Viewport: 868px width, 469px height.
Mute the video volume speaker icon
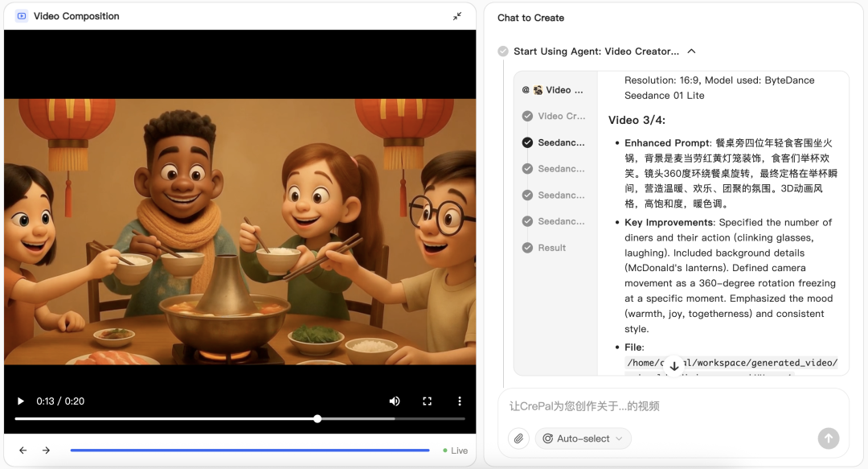click(395, 401)
